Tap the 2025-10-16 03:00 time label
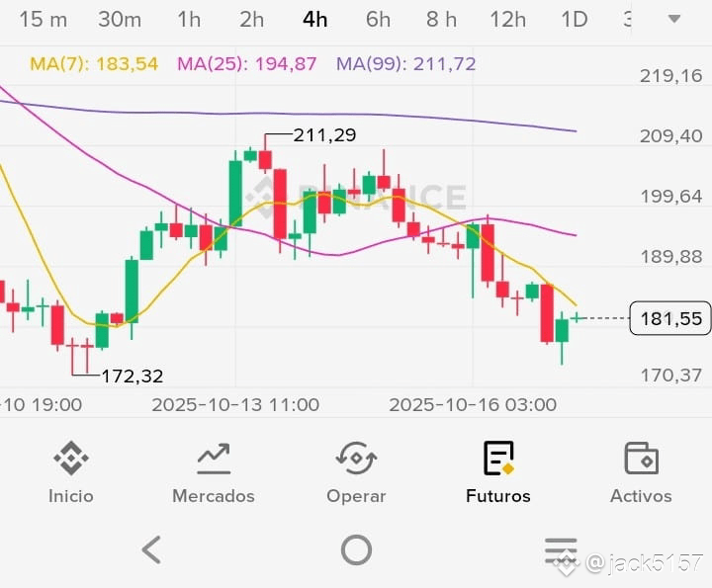The image size is (712, 588). 473,405
